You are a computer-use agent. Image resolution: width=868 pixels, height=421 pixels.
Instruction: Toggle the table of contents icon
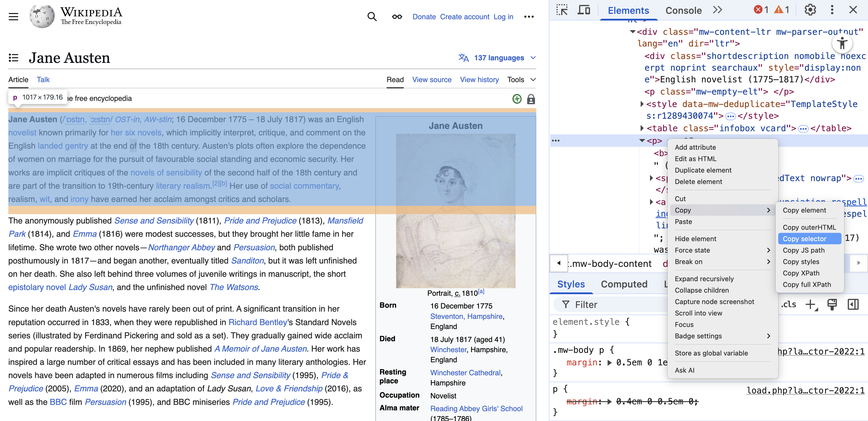tap(13, 58)
